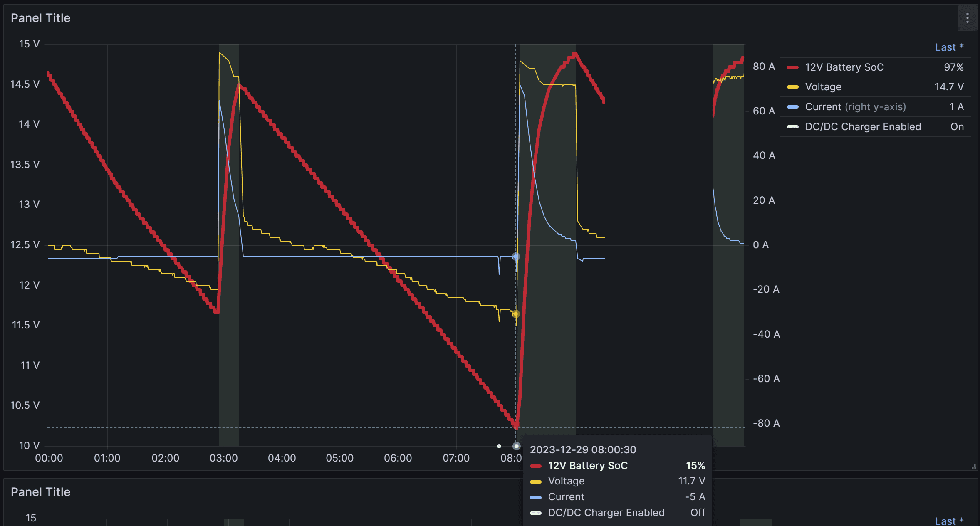Click the ringed annotation marker at 08:00
The height and width of the screenshot is (526, 980).
(x=516, y=446)
